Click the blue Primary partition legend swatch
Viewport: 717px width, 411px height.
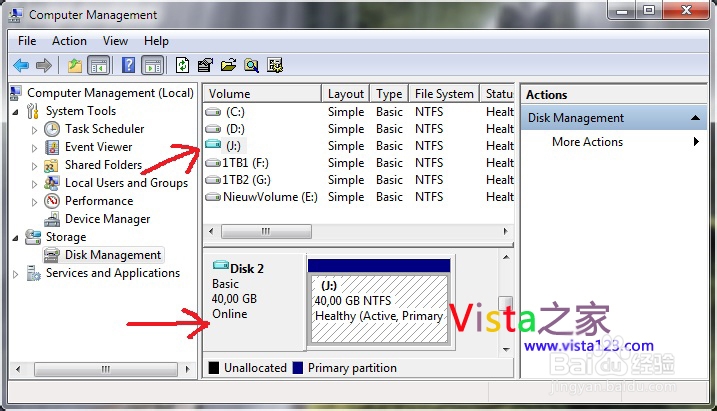click(298, 368)
